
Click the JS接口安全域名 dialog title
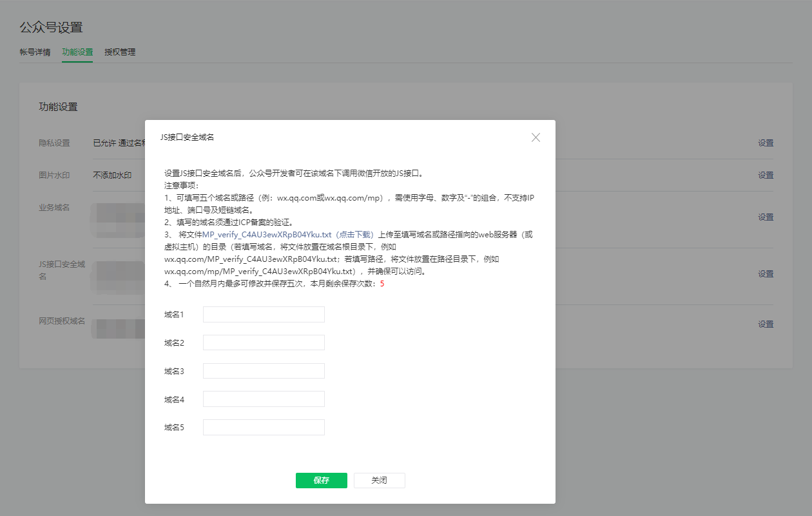187,137
